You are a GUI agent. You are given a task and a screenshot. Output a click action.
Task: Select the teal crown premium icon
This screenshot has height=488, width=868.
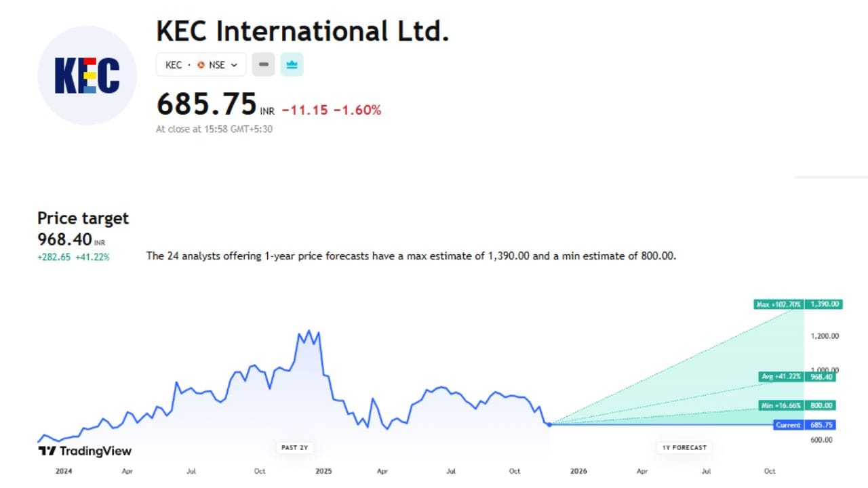click(x=292, y=64)
